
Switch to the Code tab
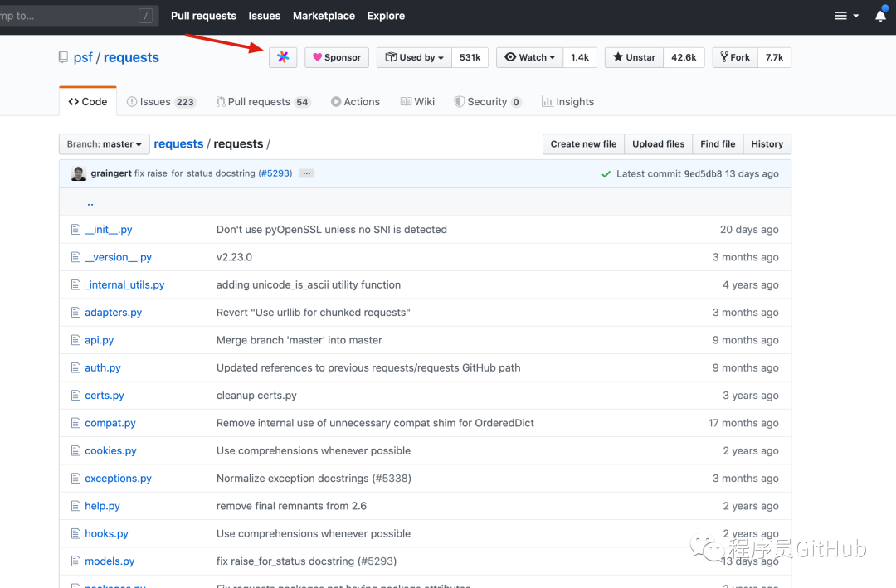click(88, 102)
